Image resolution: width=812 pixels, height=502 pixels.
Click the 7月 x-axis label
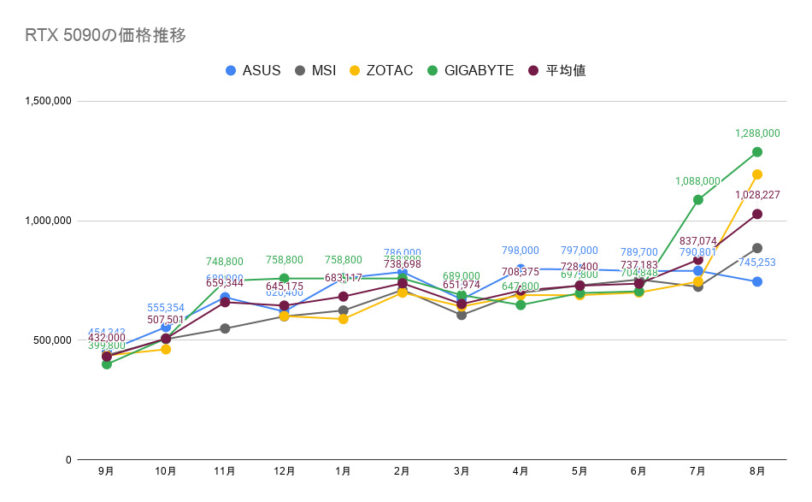pyautogui.click(x=698, y=471)
